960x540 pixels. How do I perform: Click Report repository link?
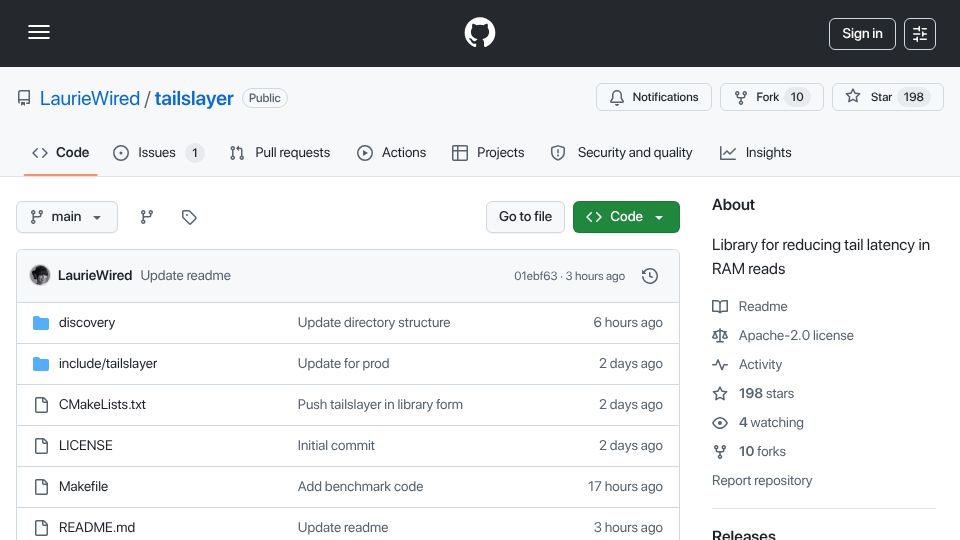tap(762, 481)
